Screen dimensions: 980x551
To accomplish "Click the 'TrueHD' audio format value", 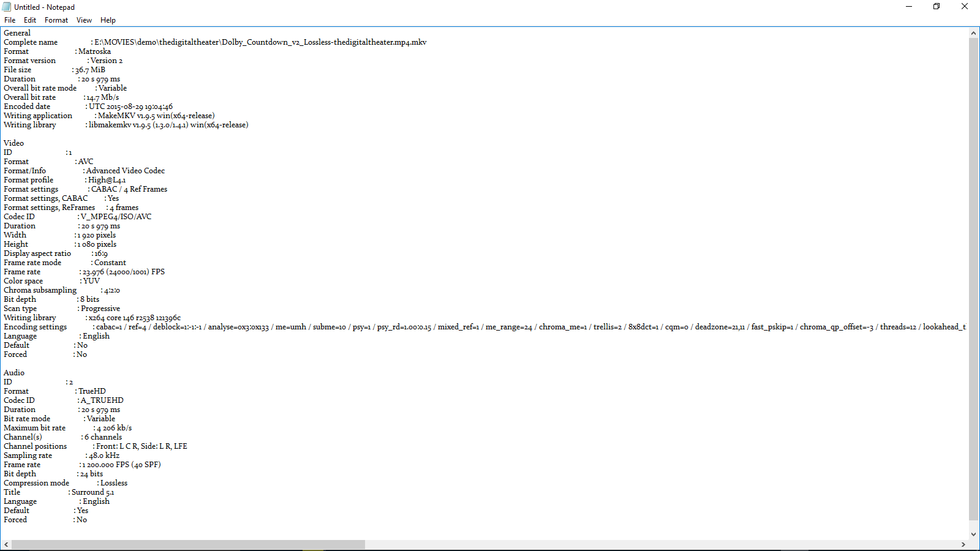I will tap(92, 391).
